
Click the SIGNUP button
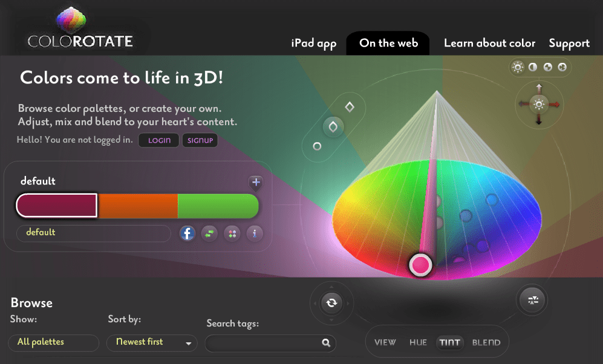coord(200,140)
